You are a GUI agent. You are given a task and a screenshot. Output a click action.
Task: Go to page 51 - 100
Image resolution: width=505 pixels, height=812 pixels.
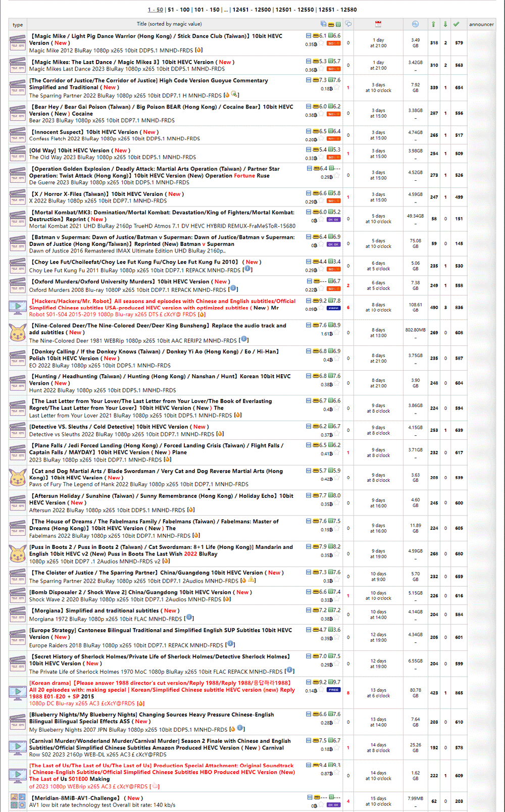179,10
